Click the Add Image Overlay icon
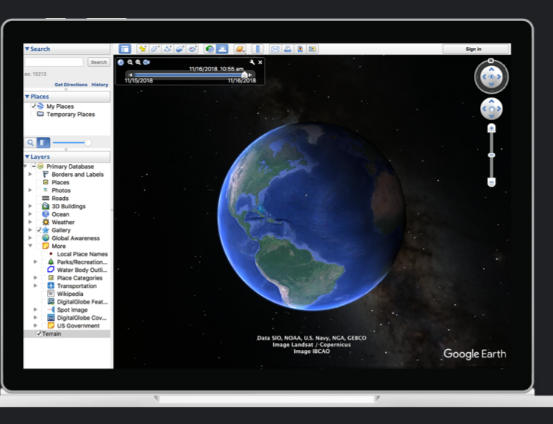553x424 pixels. click(180, 49)
